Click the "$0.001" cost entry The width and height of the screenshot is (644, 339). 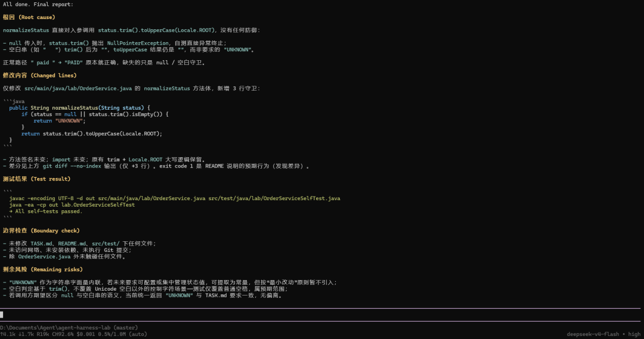86,334
